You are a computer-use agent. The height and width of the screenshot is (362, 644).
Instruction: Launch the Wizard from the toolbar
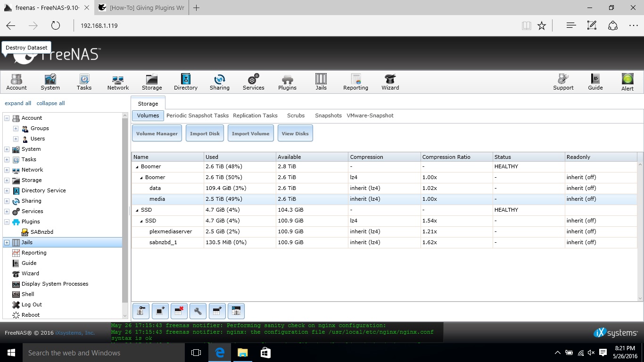(x=390, y=82)
